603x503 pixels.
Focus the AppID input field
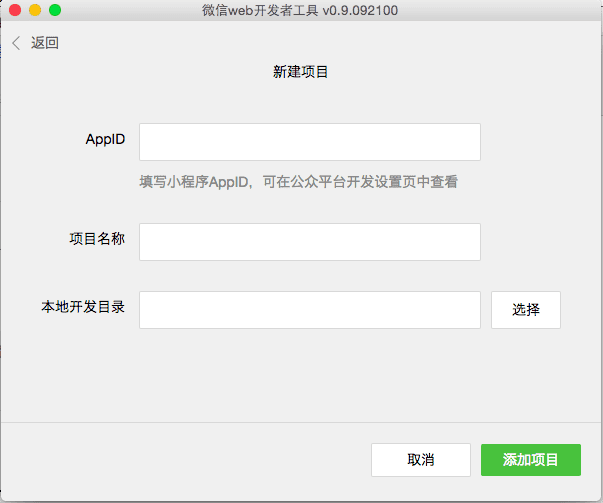click(x=310, y=142)
